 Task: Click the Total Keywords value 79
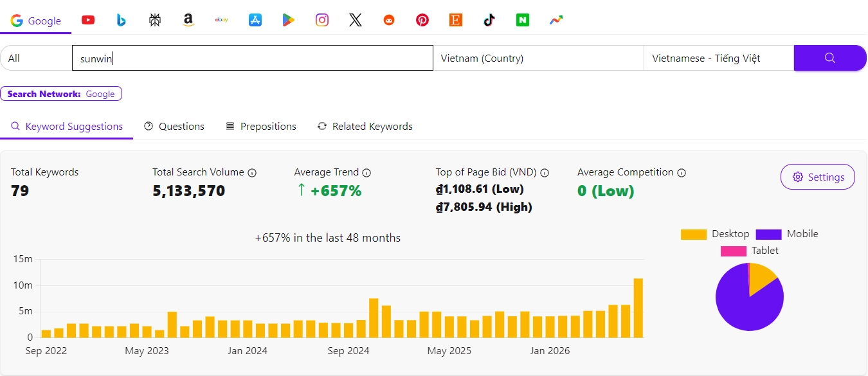(x=20, y=191)
